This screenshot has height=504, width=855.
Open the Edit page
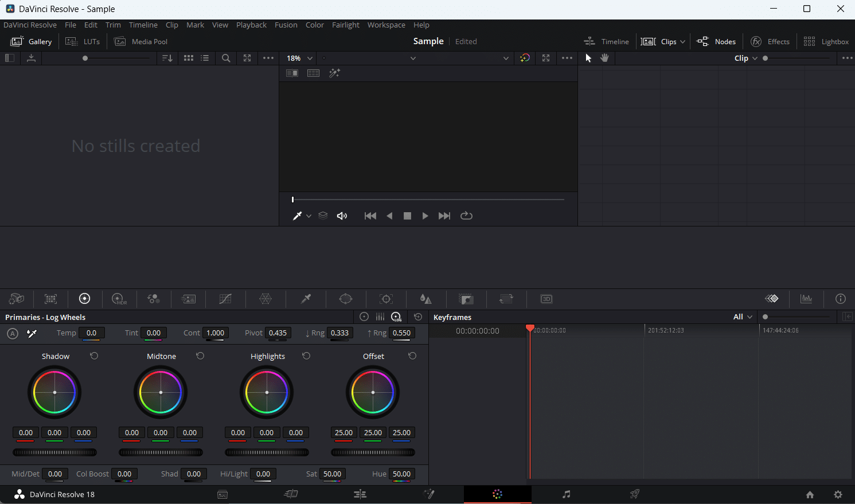point(360,494)
